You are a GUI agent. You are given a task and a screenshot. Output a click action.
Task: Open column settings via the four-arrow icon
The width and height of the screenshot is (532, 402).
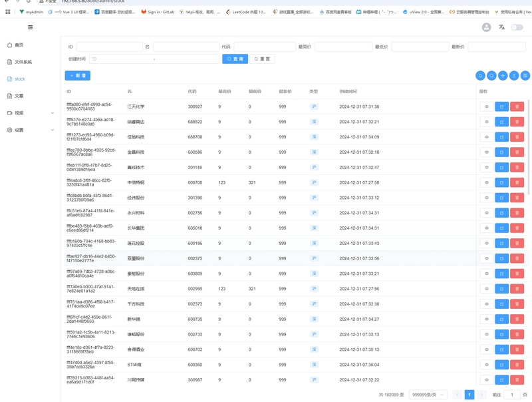tap(503, 76)
